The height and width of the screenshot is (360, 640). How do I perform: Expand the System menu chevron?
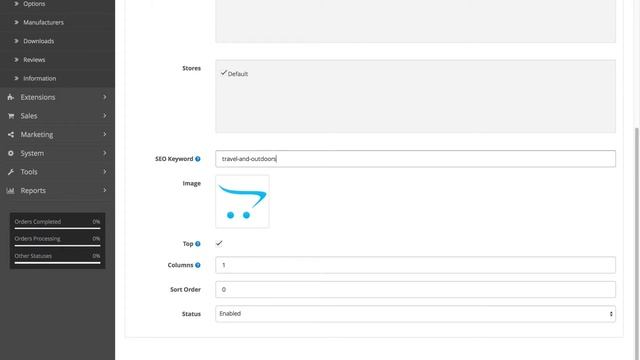(x=104, y=153)
